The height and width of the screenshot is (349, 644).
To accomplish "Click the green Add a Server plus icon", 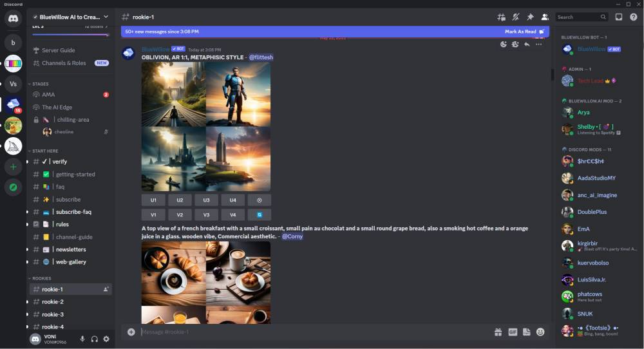I will (x=13, y=167).
